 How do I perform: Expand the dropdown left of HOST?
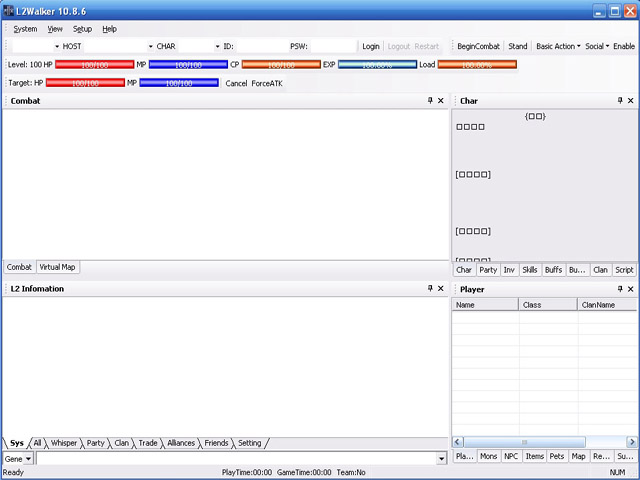[57, 47]
